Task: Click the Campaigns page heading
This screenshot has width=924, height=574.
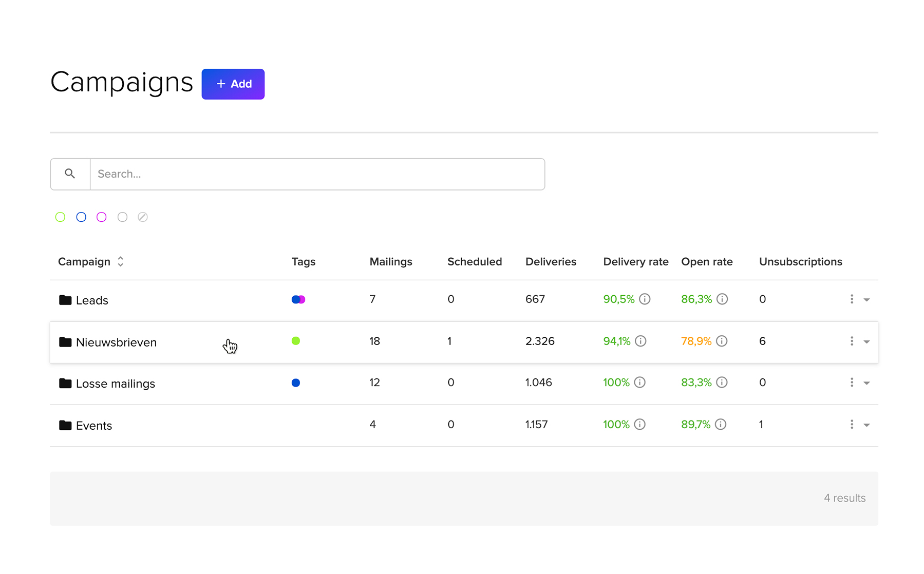Action: [122, 82]
